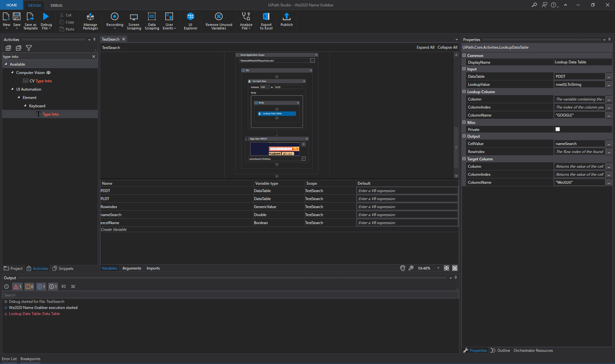615x364 pixels.
Task: Switch to the DEBUG ribbon tab
Action: [56, 5]
